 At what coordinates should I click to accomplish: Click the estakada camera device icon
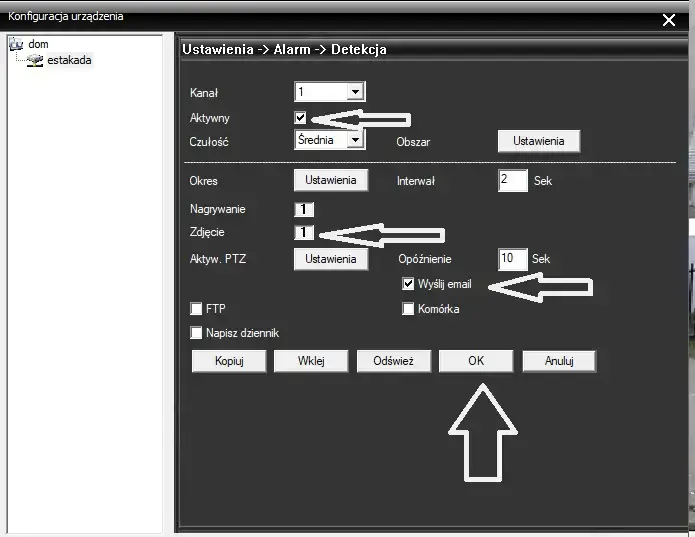[x=35, y=60]
